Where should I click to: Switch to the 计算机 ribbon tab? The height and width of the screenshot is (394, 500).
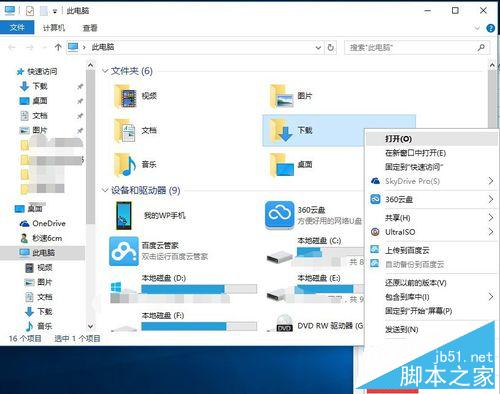pos(54,28)
